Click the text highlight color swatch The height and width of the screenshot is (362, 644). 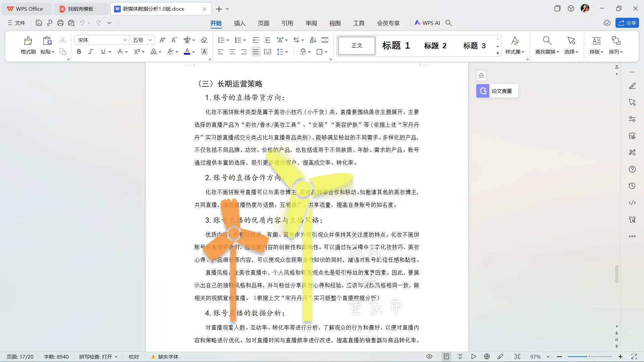pos(170,52)
